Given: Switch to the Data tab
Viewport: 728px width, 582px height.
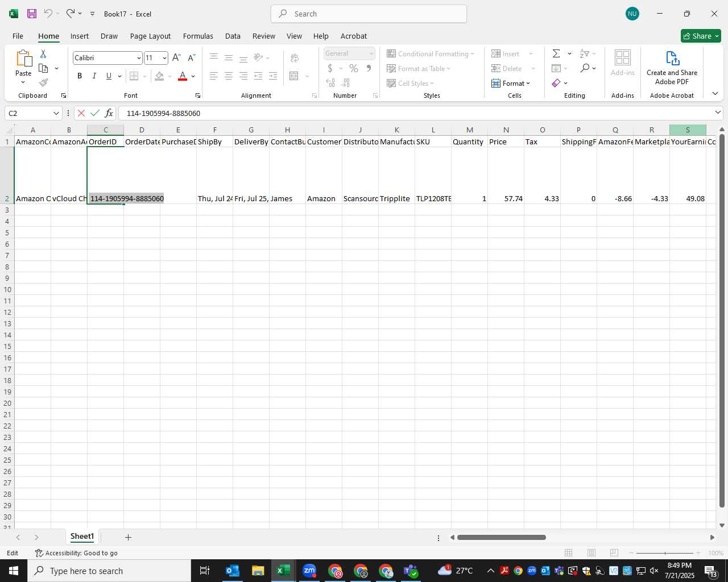Looking at the screenshot, I should [233, 36].
